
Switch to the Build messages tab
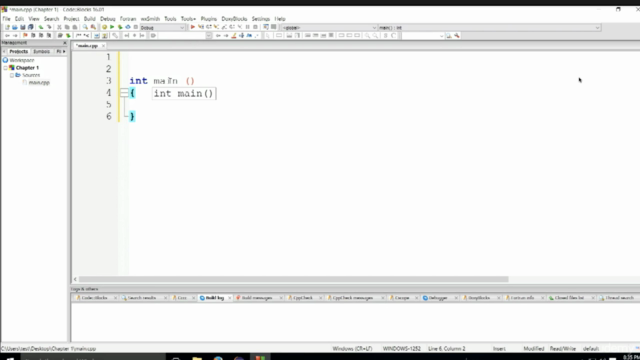pos(257,298)
